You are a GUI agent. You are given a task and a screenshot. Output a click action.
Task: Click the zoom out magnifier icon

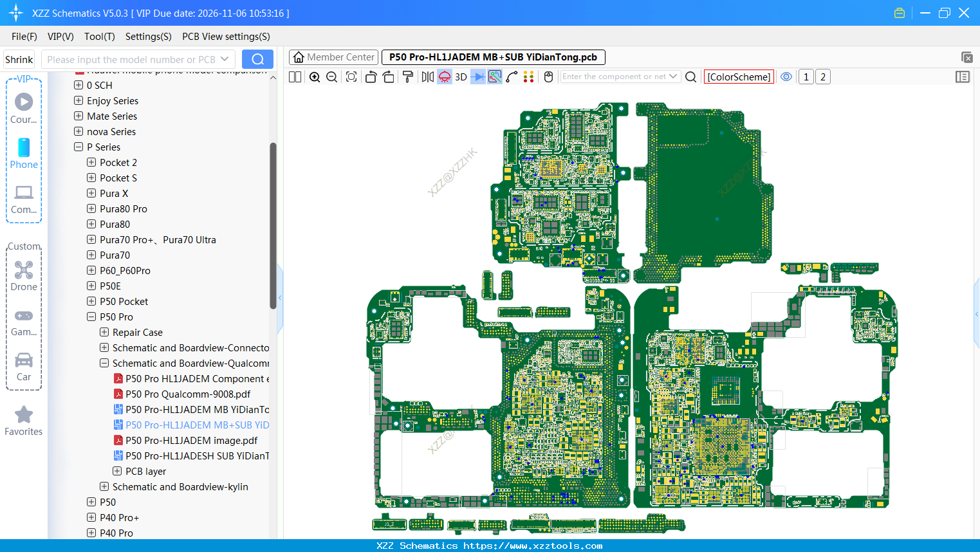pos(332,77)
